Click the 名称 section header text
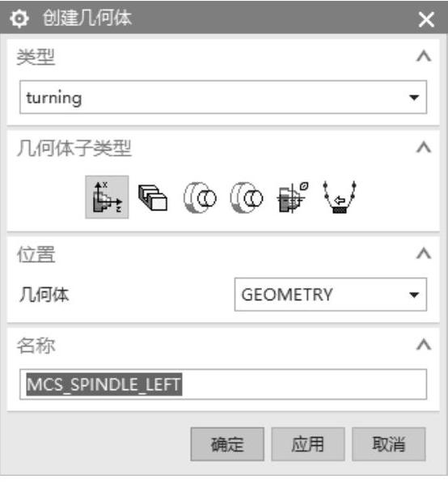The height and width of the screenshot is (484, 448). (36, 346)
